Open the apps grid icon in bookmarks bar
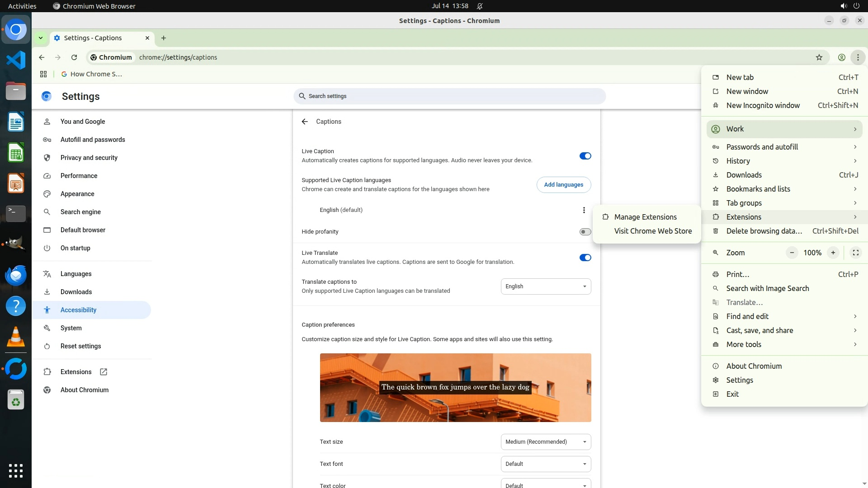This screenshot has height=488, width=868. [43, 74]
